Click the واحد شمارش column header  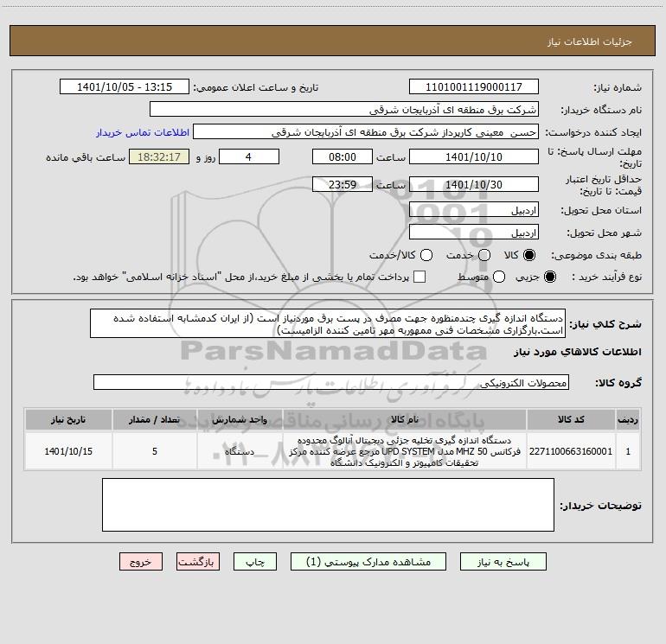point(240,419)
